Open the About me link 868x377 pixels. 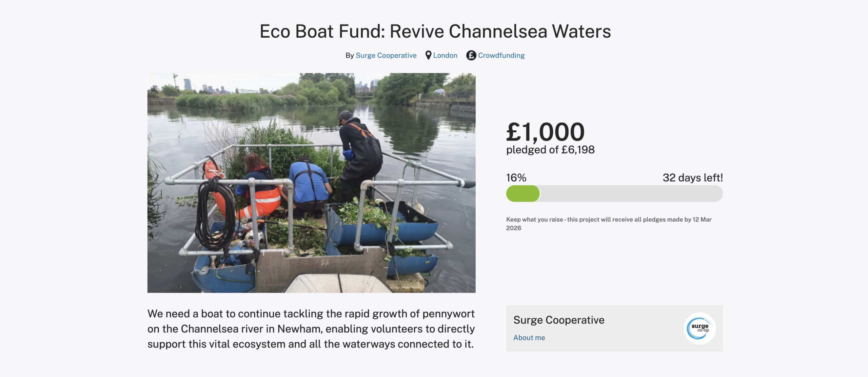coord(529,338)
